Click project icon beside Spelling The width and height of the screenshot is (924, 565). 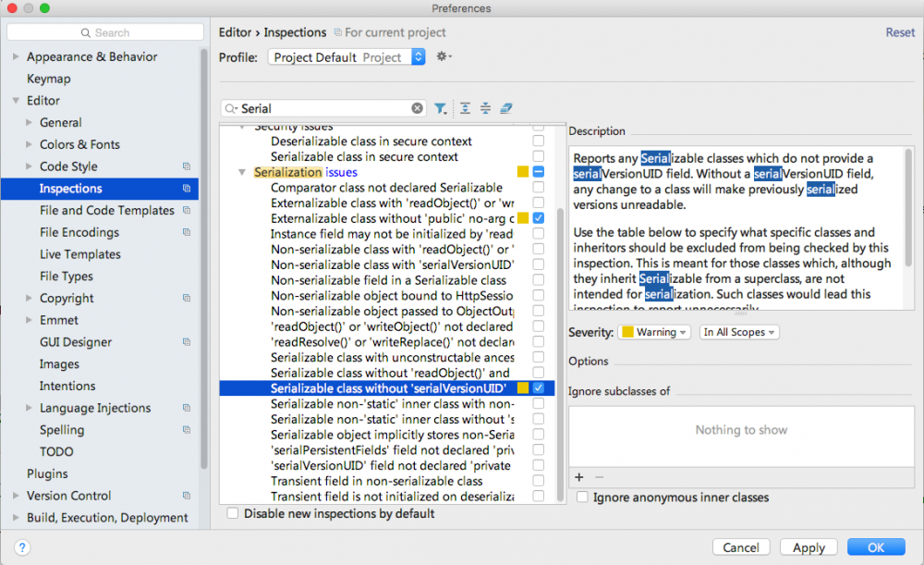187,429
